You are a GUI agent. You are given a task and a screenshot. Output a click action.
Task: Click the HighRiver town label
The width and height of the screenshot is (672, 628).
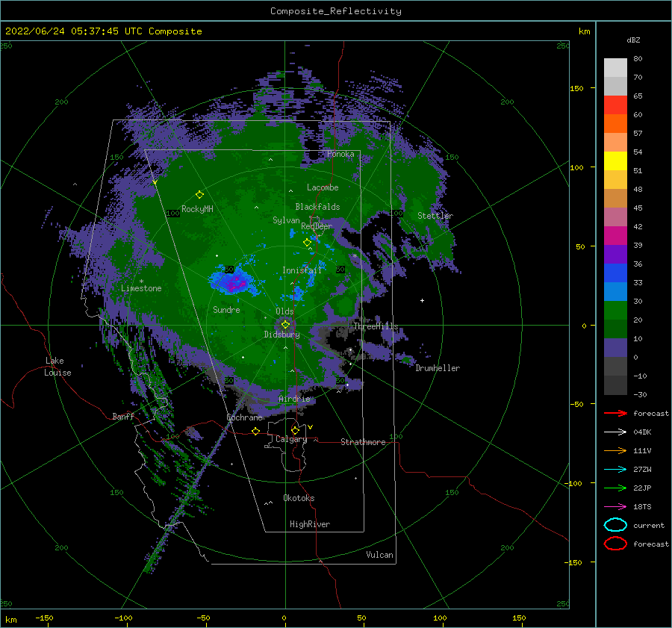[x=310, y=524]
